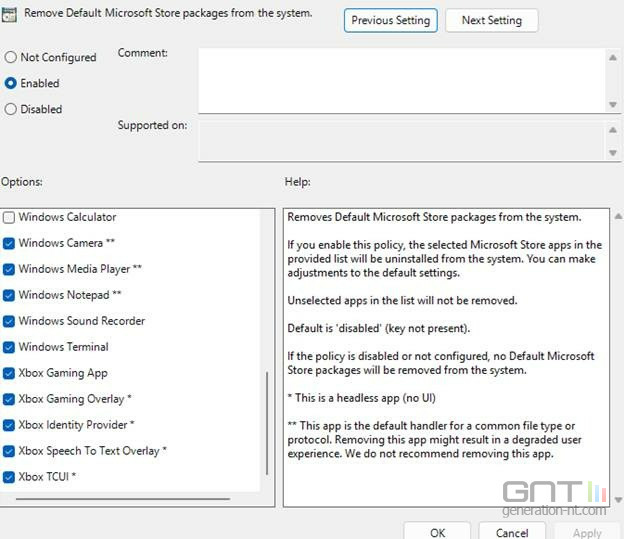
Task: Uncheck the Windows Notepad checkbox
Action: [9, 295]
